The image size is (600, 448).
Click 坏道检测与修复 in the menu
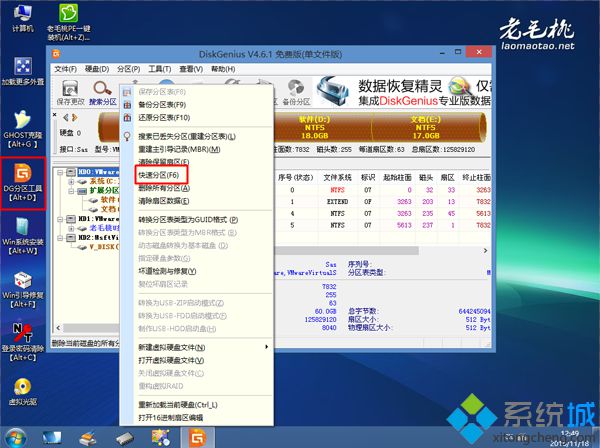[x=166, y=269]
